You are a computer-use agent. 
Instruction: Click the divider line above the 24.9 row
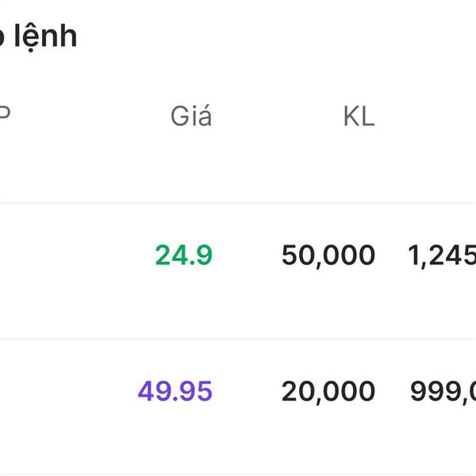pyautogui.click(x=238, y=202)
